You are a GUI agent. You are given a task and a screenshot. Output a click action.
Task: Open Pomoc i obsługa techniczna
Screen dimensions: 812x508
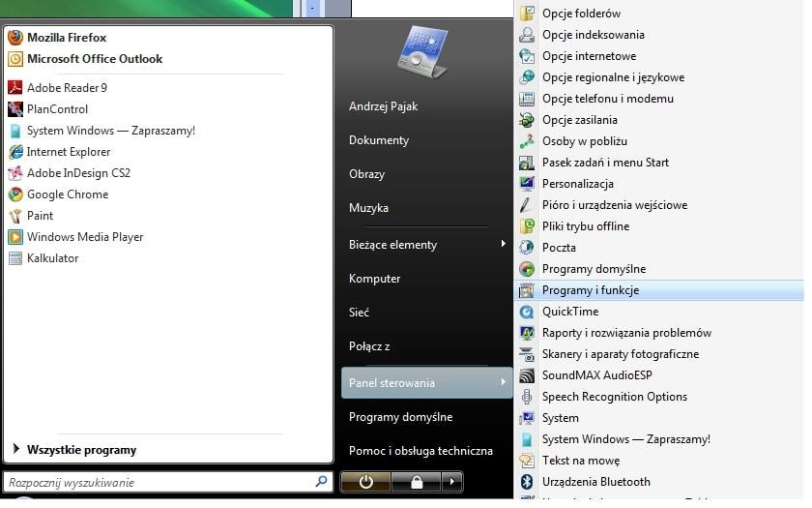pos(420,451)
